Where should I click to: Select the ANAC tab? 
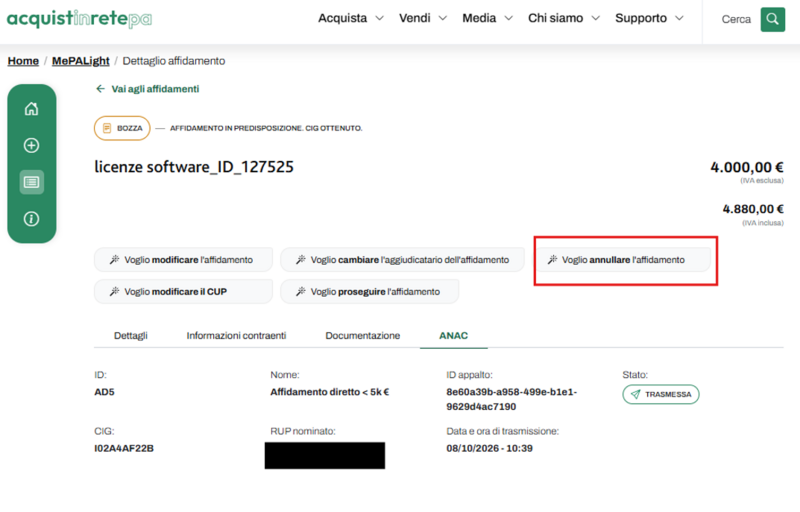click(454, 336)
